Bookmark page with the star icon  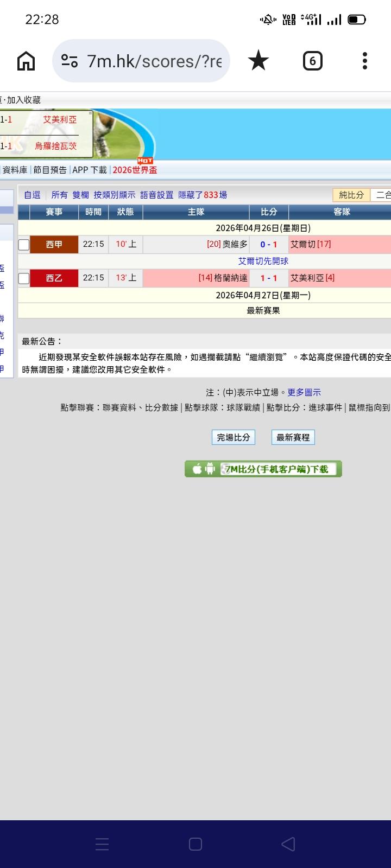[x=258, y=61]
